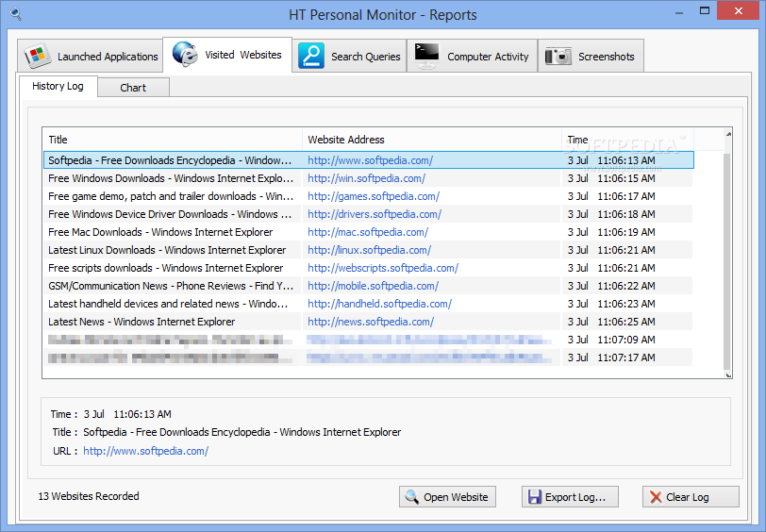This screenshot has height=532, width=766.
Task: Click the app icon in the title bar
Action: [x=16, y=14]
